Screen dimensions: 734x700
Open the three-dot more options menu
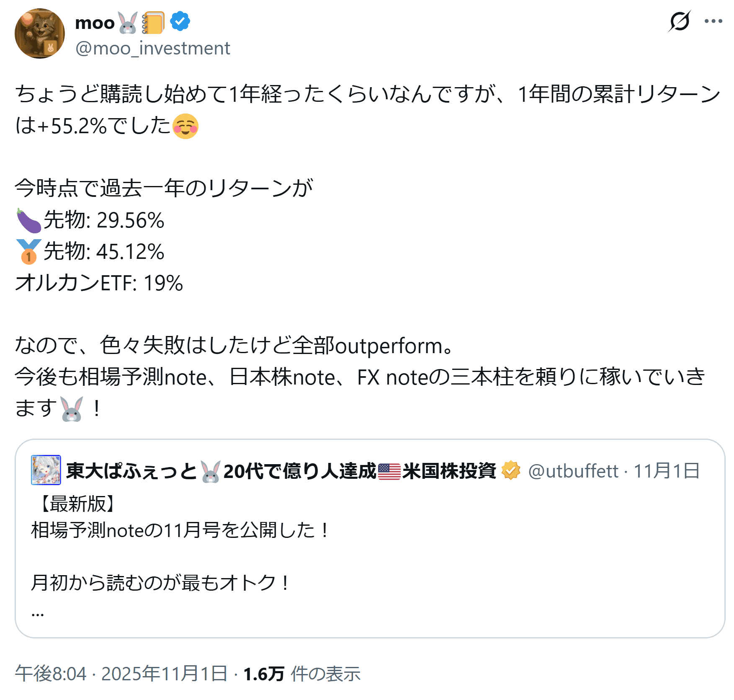[x=713, y=21]
